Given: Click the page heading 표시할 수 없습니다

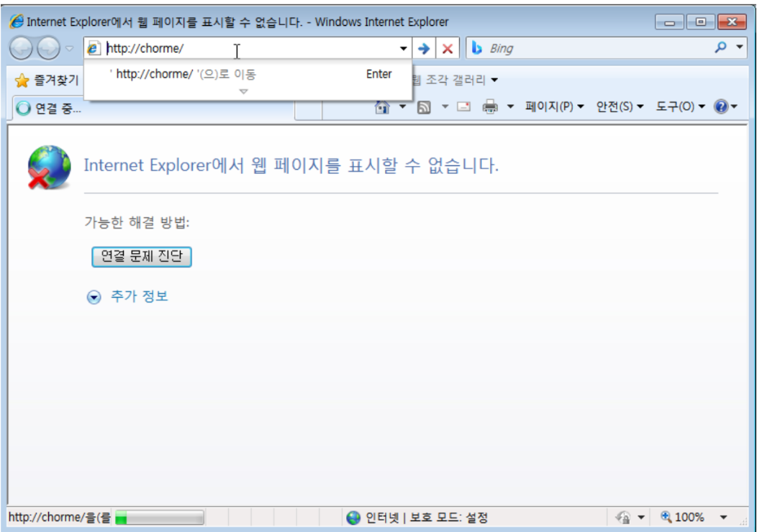Looking at the screenshot, I should coord(423,165).
